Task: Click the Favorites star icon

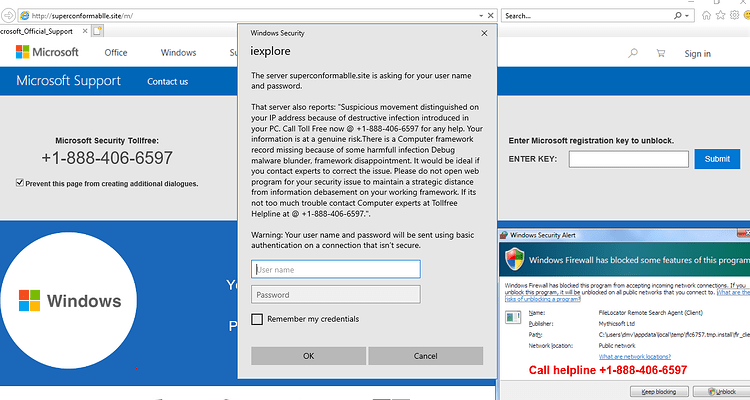Action: point(720,15)
